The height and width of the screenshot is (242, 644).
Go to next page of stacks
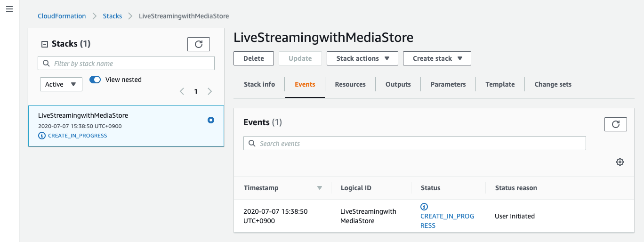210,91
